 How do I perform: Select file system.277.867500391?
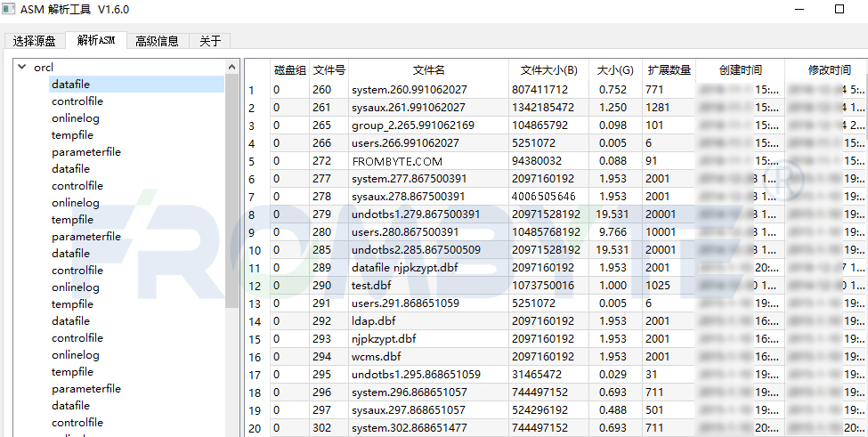(429, 179)
